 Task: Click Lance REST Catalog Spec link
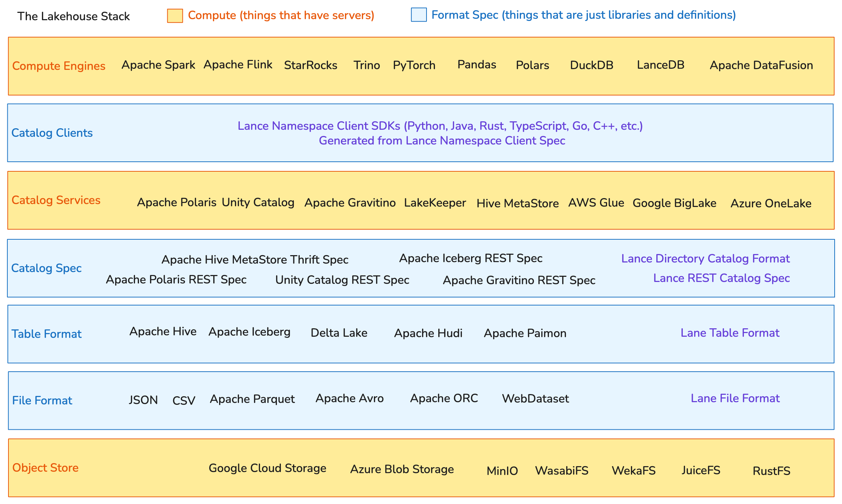click(721, 278)
